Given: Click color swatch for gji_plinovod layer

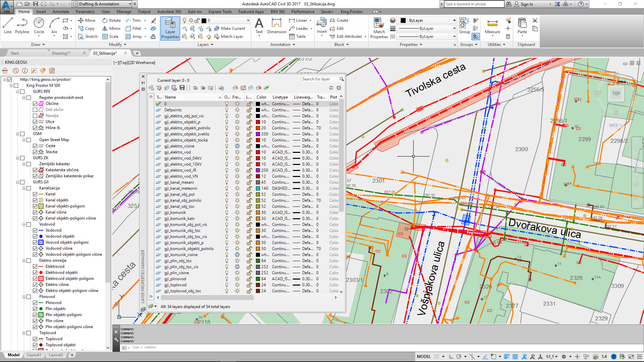Looking at the screenshot, I should pos(258,279).
